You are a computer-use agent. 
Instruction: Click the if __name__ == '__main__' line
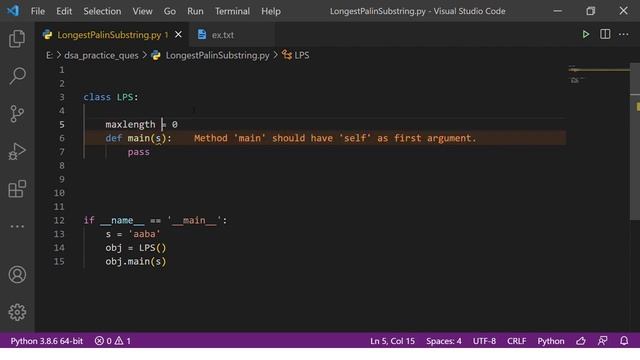click(x=155, y=220)
